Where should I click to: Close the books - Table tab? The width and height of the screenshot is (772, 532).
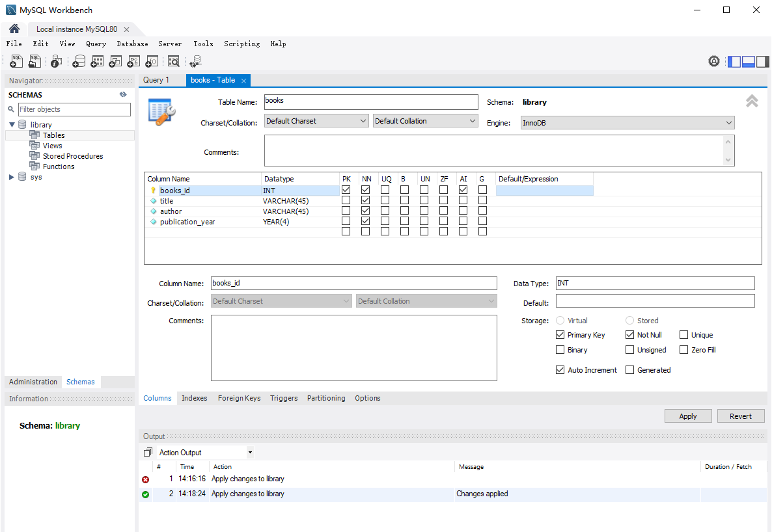click(x=243, y=81)
